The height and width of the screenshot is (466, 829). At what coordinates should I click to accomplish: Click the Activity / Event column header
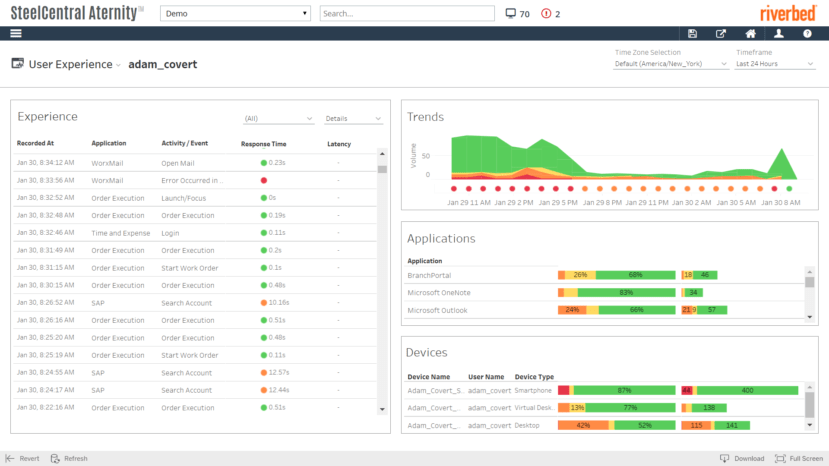185,143
